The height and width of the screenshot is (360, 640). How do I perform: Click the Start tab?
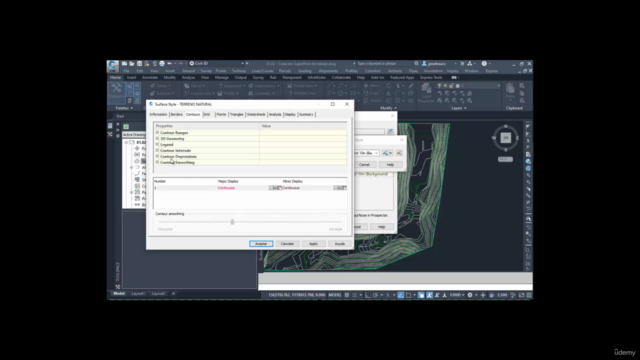point(120,116)
